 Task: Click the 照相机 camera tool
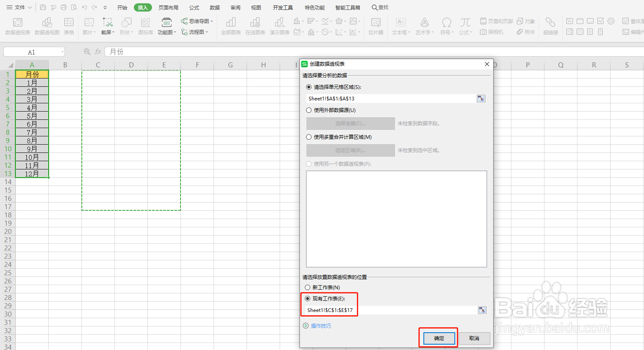tap(492, 32)
